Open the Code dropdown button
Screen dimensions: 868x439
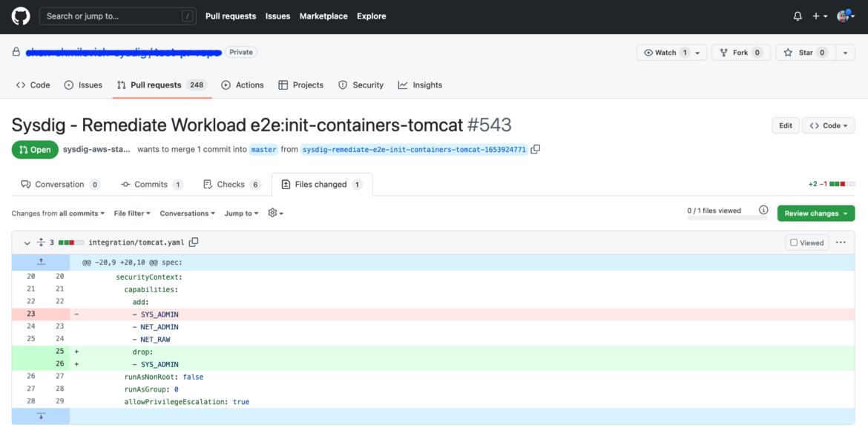(x=828, y=125)
